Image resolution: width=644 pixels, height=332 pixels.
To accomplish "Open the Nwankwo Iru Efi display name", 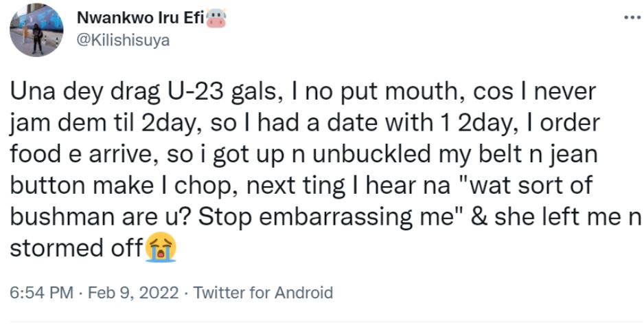I will (144, 19).
